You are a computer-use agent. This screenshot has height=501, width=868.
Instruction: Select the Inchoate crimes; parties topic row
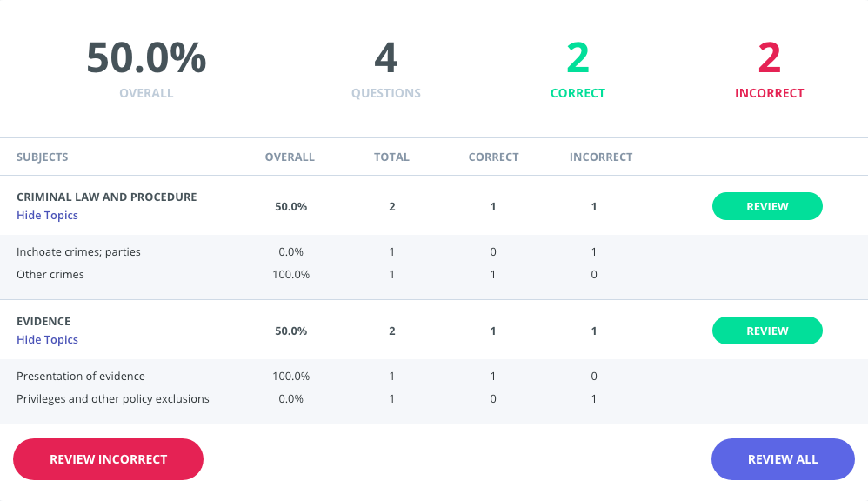pyautogui.click(x=78, y=252)
